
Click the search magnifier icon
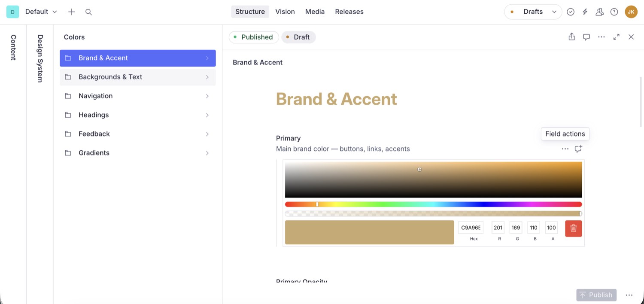tap(88, 12)
